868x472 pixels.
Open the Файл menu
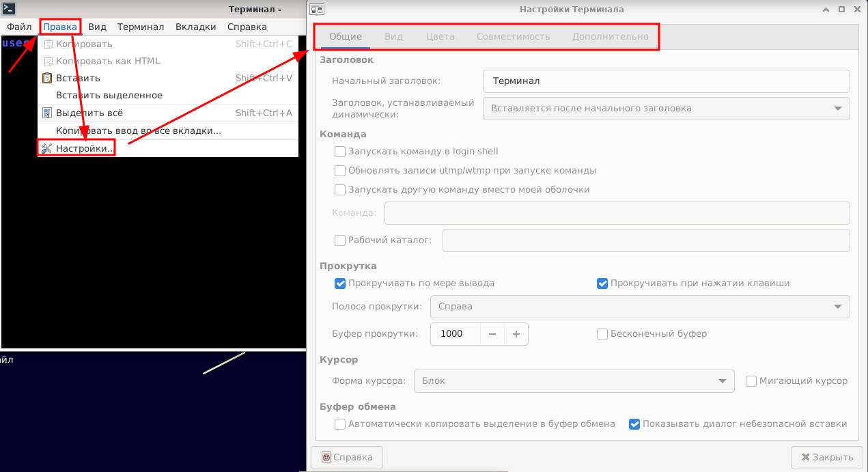tap(19, 27)
